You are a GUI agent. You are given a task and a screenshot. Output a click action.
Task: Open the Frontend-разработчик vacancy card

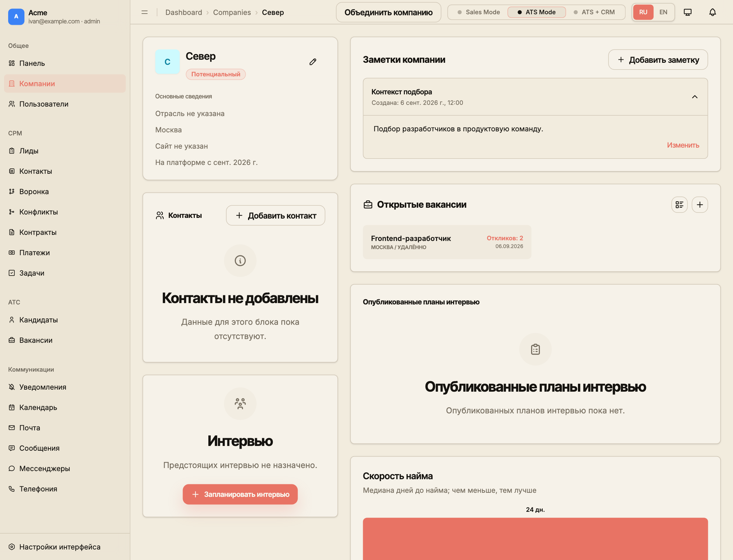447,242
